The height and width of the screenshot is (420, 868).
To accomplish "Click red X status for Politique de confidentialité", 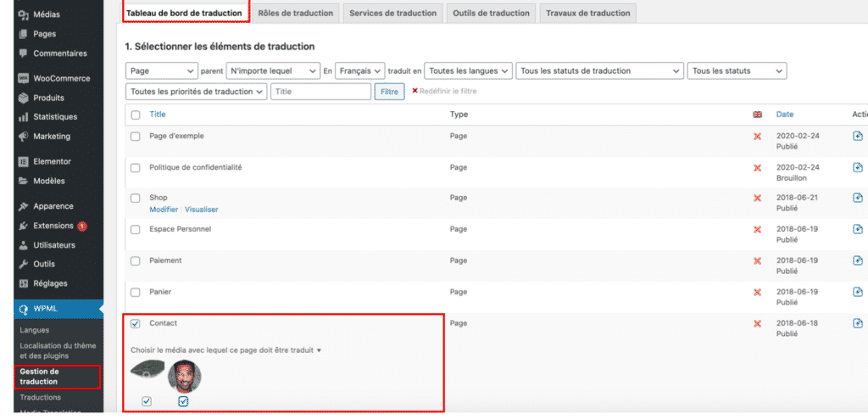I will (x=757, y=168).
